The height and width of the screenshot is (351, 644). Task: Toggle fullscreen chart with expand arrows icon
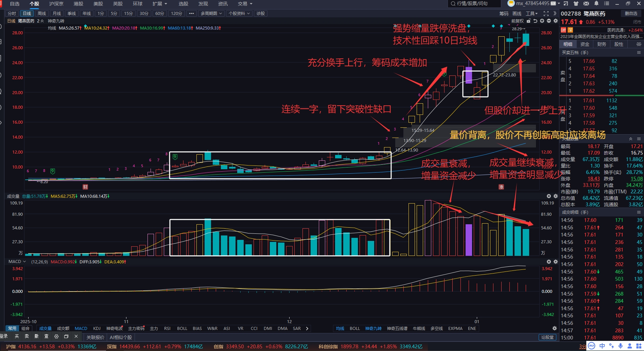click(546, 14)
